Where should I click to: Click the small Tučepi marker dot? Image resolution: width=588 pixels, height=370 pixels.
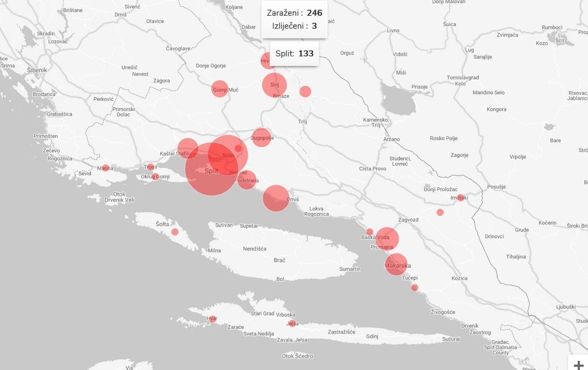[x=415, y=288]
